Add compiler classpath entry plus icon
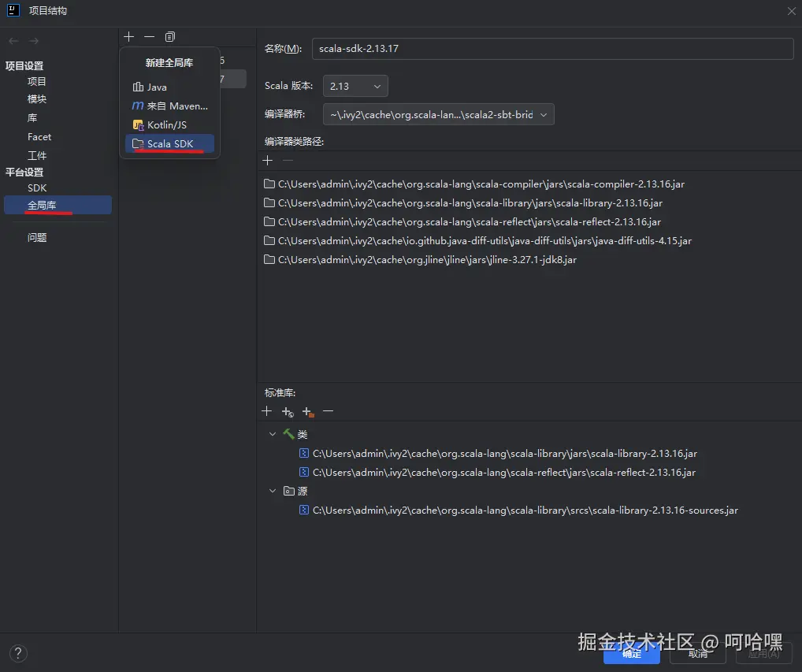 (x=268, y=161)
